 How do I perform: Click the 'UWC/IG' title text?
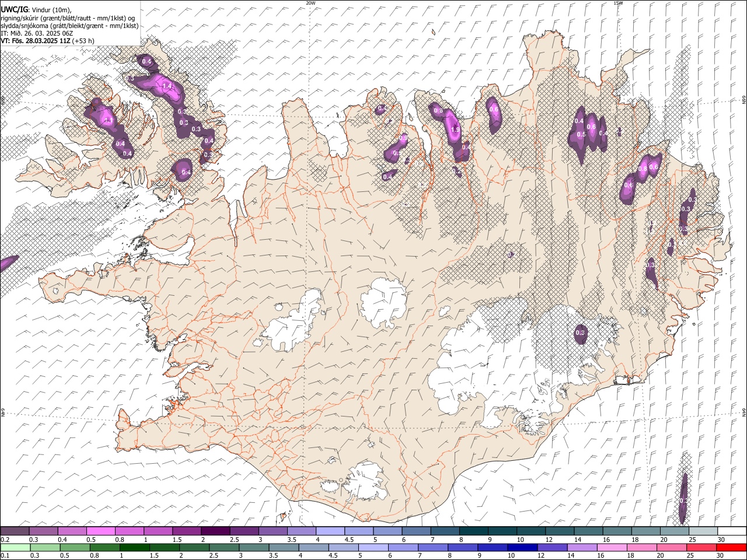[x=14, y=9]
